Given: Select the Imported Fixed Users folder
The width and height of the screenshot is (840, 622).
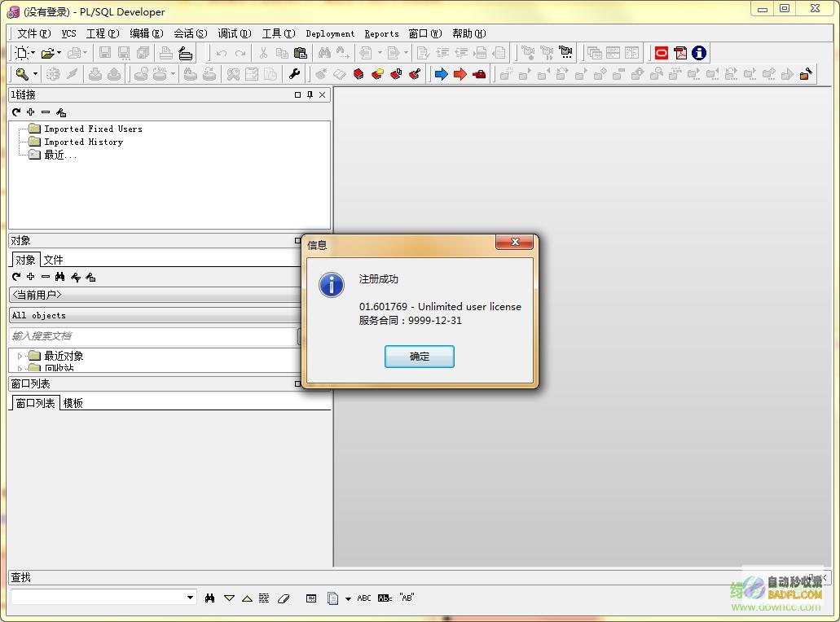Looking at the screenshot, I should pos(93,129).
